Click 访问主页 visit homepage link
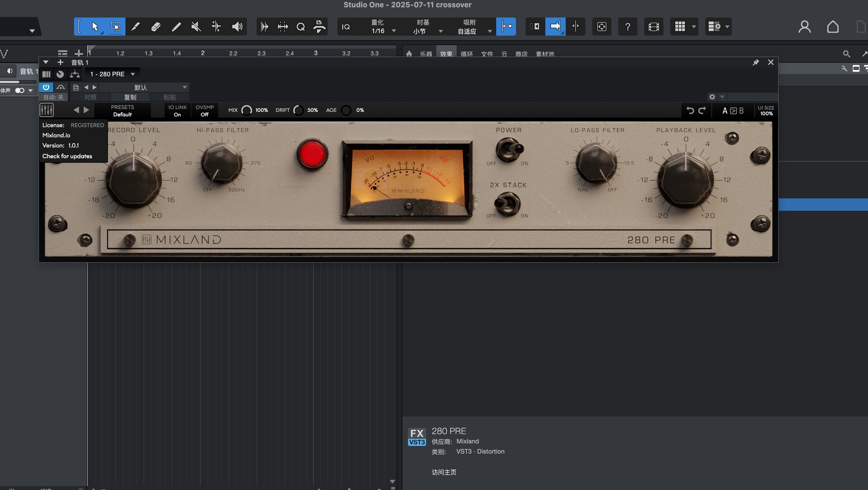The width and height of the screenshot is (868, 490). [444, 472]
